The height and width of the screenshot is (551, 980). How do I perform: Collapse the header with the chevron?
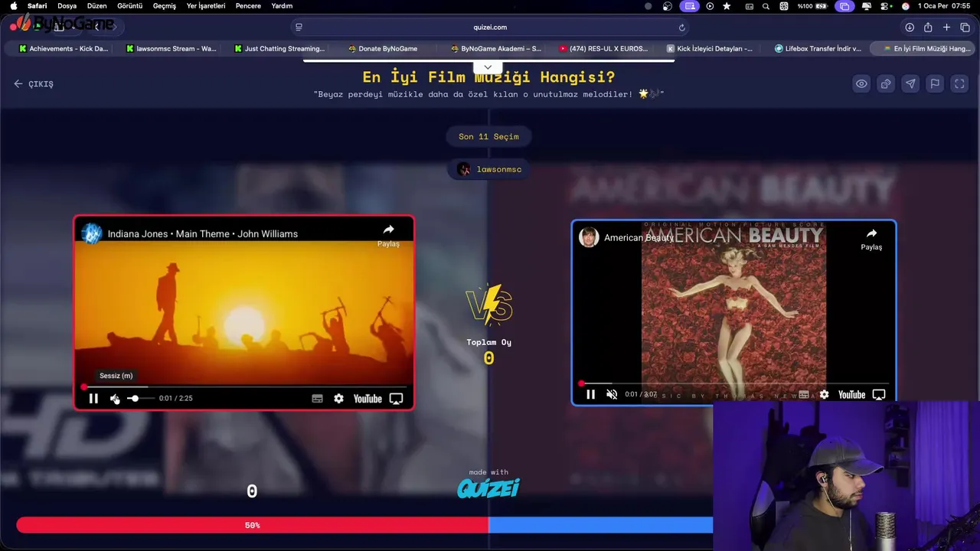(488, 67)
